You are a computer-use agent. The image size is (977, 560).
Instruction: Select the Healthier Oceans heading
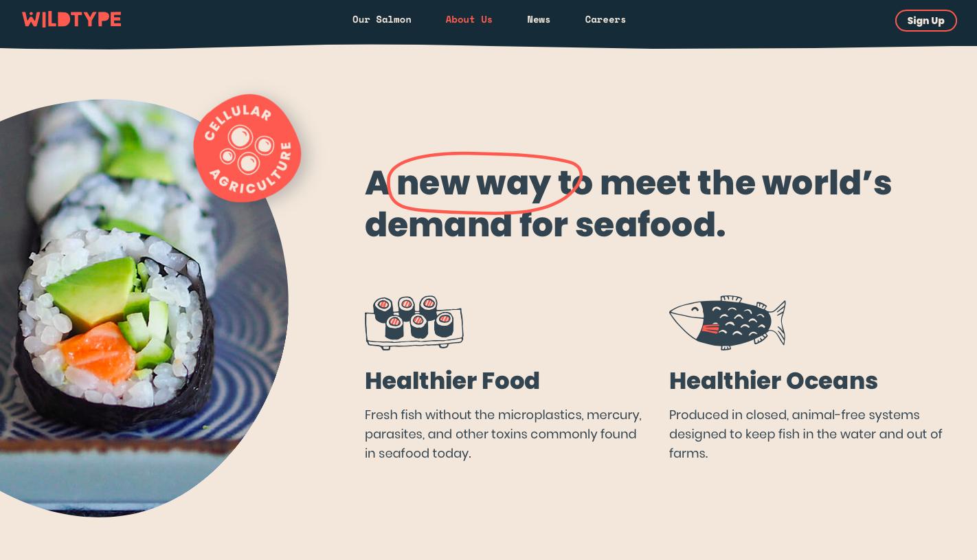click(774, 381)
